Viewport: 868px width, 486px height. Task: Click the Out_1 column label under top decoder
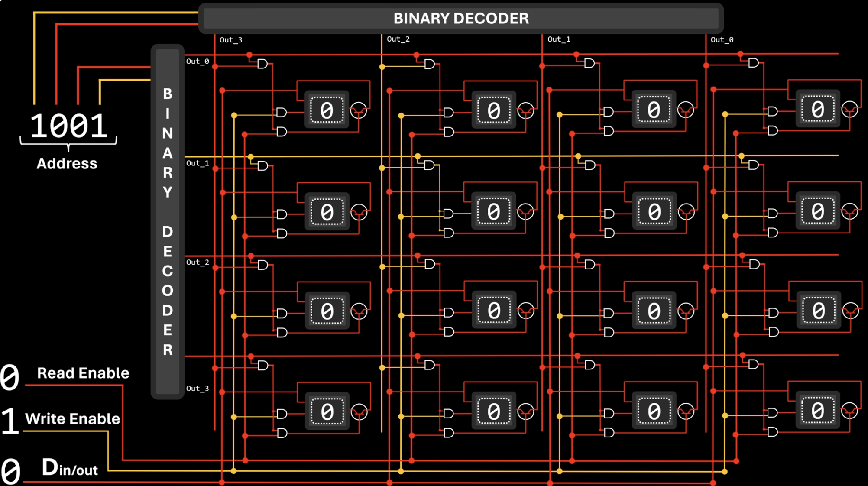coord(559,39)
